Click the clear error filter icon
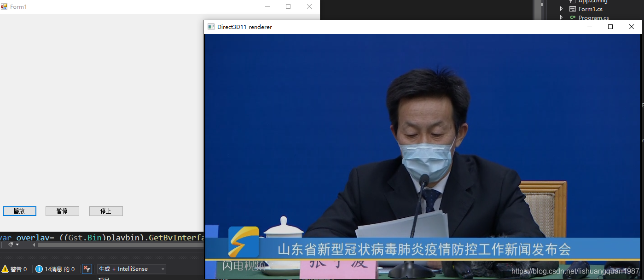Screen dimensions: 644x280 pos(87,269)
